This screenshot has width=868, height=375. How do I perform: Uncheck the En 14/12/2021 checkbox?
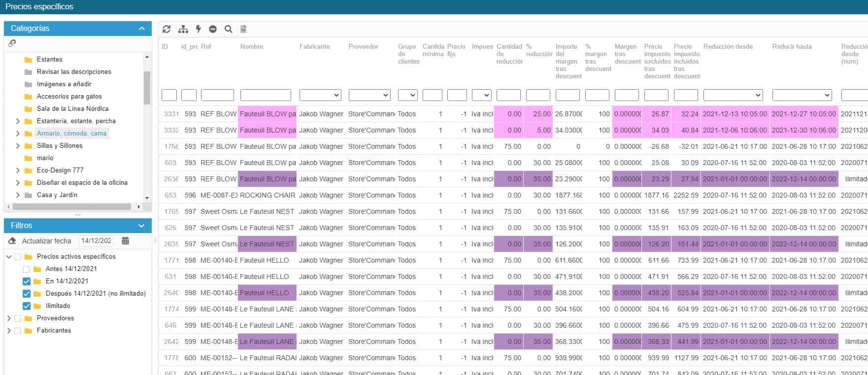(27, 281)
